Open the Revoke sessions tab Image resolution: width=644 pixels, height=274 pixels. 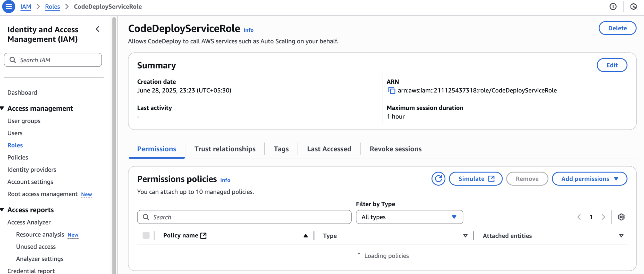coord(396,149)
